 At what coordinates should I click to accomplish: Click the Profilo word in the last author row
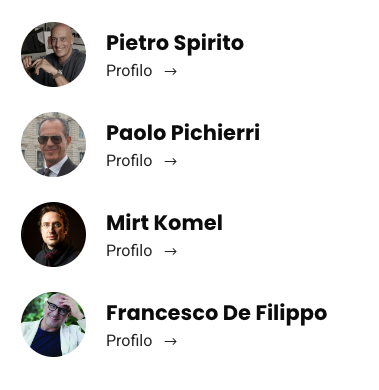129,341
